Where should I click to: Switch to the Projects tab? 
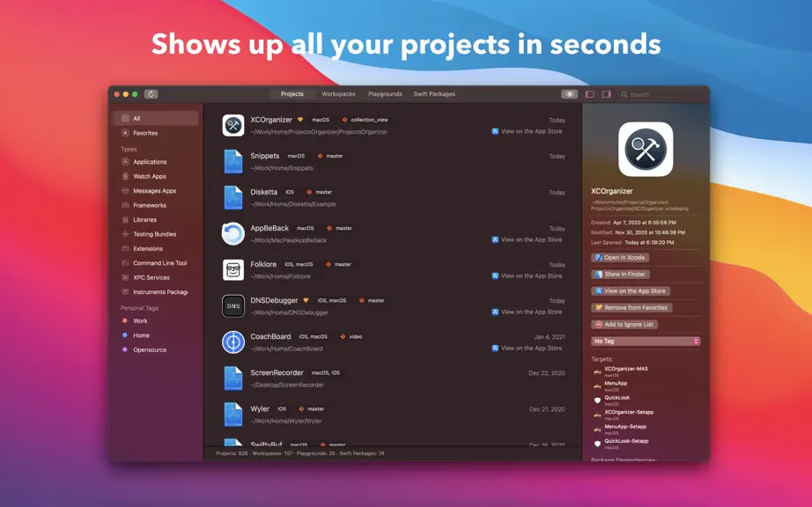click(x=292, y=94)
